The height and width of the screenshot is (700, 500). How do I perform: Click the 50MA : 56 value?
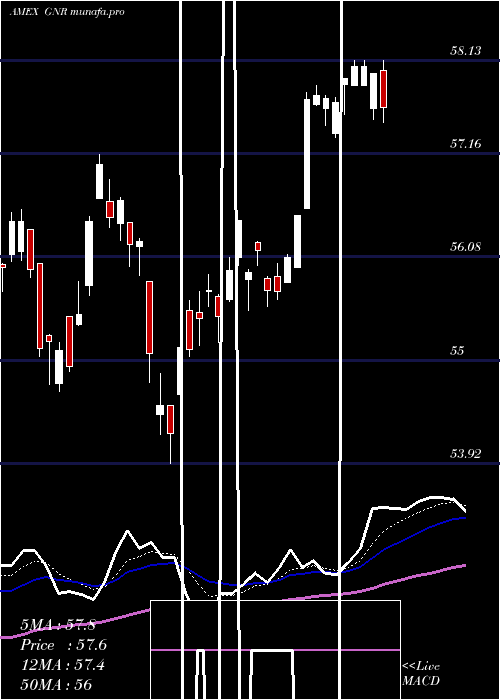pos(57,685)
